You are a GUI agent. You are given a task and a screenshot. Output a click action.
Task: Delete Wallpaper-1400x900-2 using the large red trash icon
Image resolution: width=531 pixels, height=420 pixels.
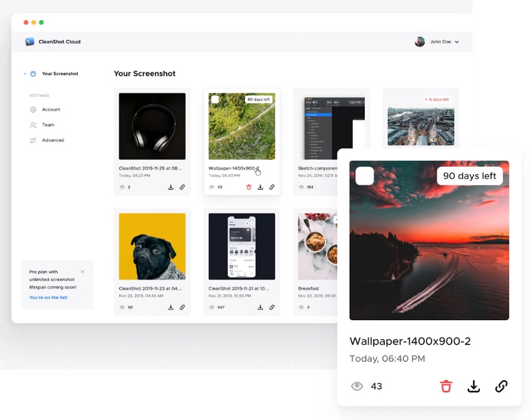(446, 386)
